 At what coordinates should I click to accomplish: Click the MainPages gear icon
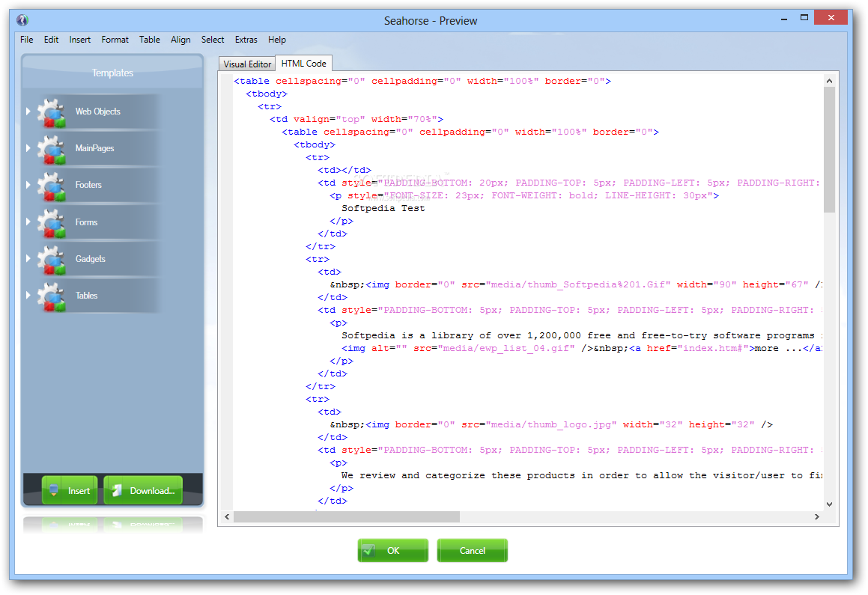[x=52, y=150]
